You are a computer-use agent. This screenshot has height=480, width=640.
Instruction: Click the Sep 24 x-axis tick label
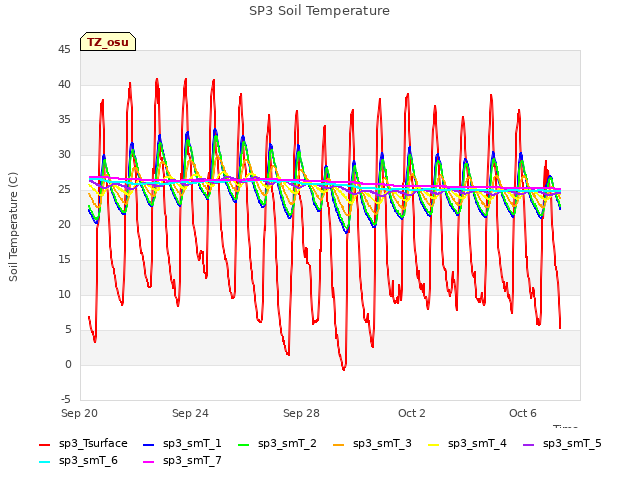coord(190,413)
